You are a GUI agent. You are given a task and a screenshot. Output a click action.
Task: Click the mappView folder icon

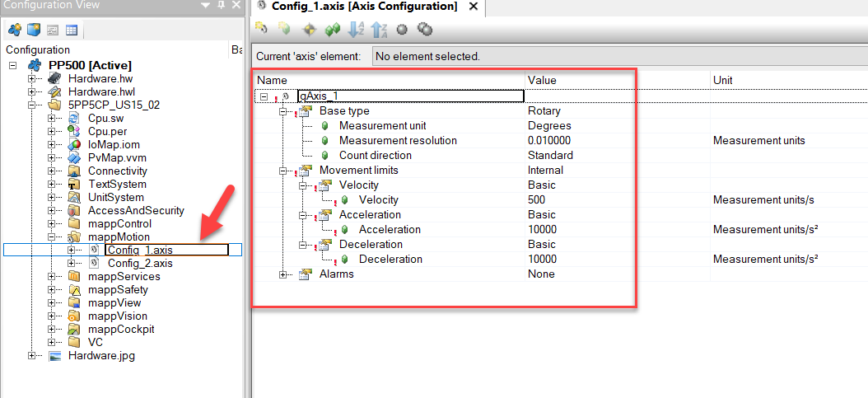point(73,302)
